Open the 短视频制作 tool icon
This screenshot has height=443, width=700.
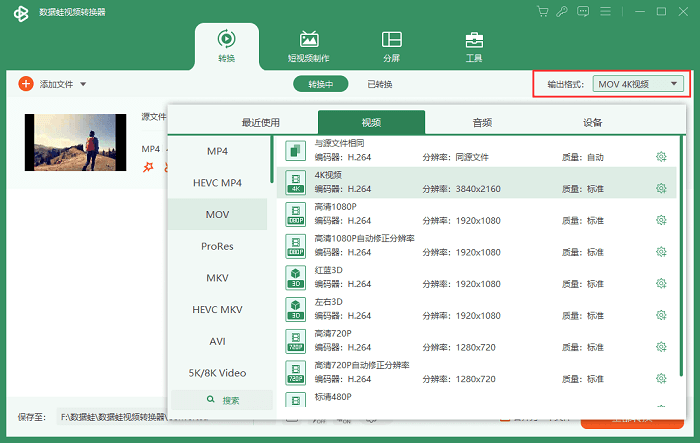pos(309,40)
